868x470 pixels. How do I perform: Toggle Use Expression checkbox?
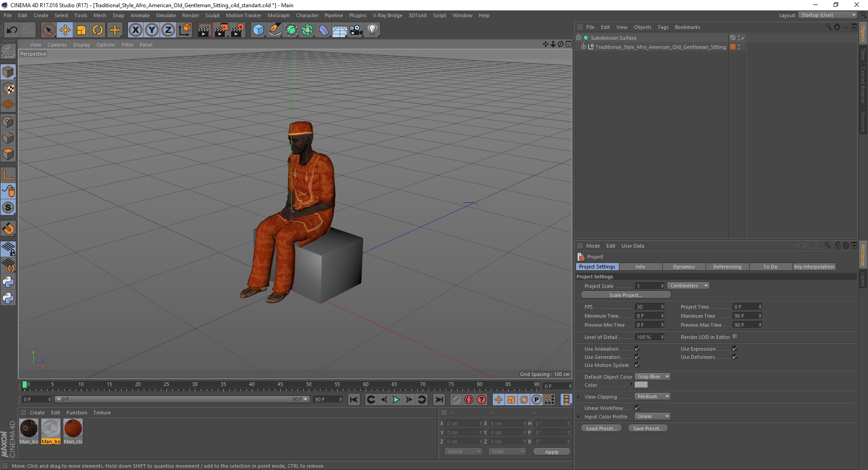pos(735,349)
